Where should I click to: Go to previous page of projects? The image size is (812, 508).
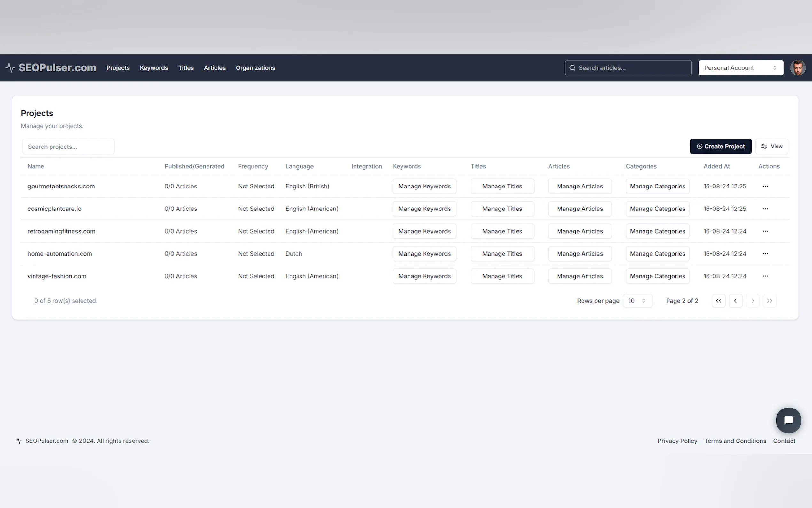click(735, 301)
